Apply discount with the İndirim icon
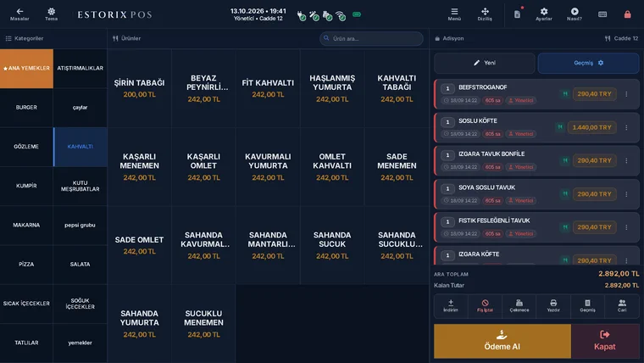The width and height of the screenshot is (644, 363). click(x=451, y=306)
